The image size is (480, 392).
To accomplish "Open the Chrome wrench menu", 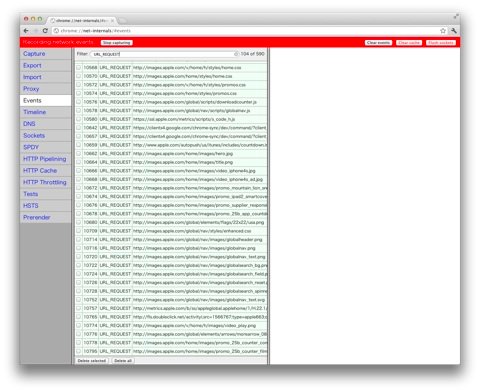I will click(x=454, y=31).
